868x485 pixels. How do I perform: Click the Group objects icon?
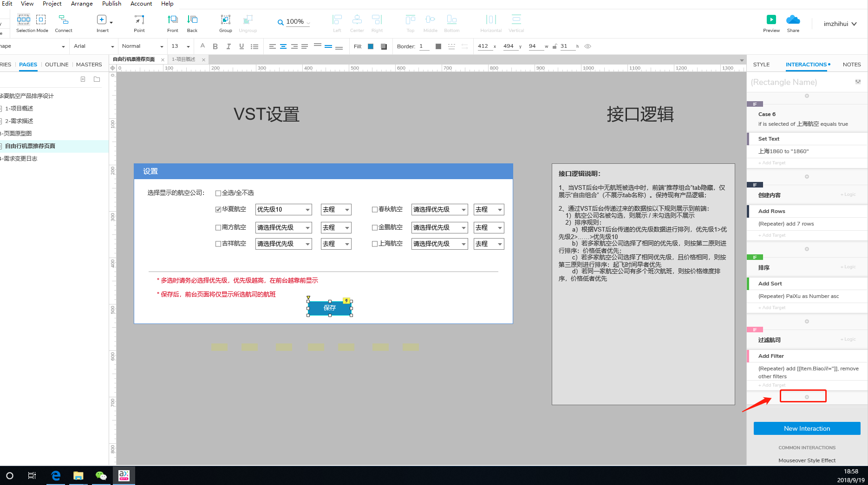225,19
